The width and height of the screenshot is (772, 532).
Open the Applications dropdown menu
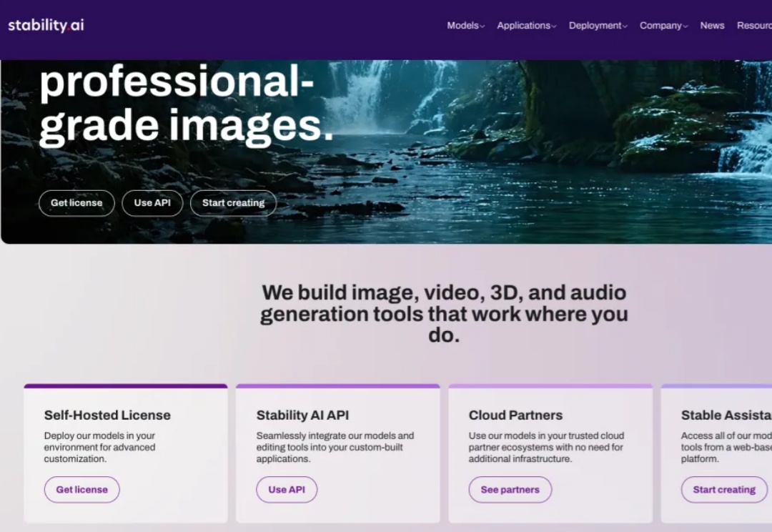coord(526,26)
